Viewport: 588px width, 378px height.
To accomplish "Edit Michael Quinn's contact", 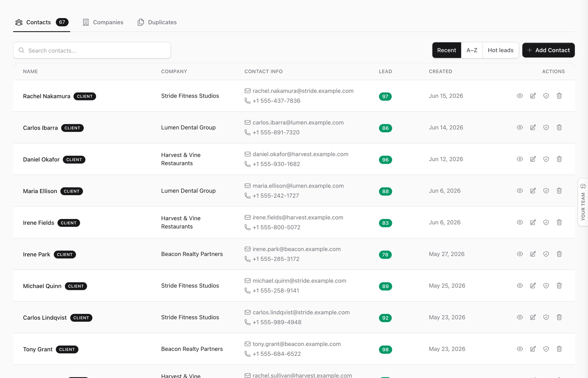I will click(x=533, y=286).
